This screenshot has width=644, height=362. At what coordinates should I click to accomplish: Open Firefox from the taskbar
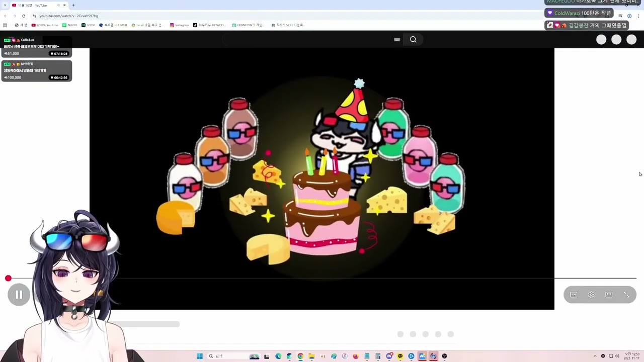coord(356,356)
